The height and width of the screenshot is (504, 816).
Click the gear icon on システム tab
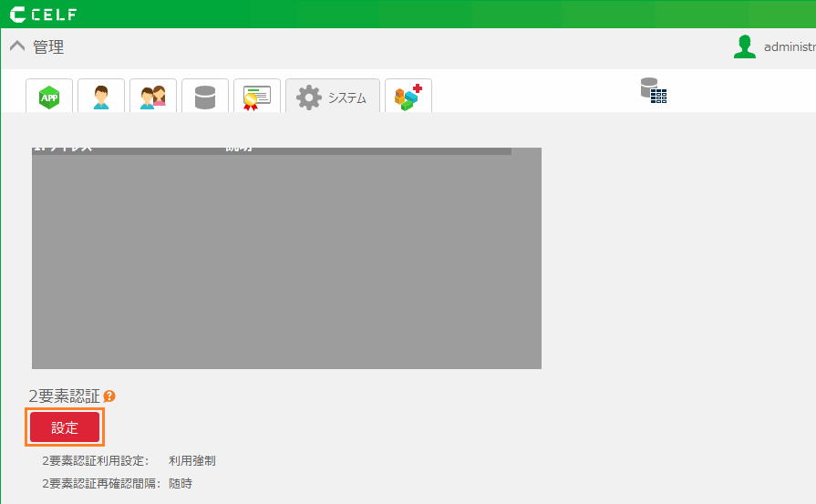pos(310,98)
